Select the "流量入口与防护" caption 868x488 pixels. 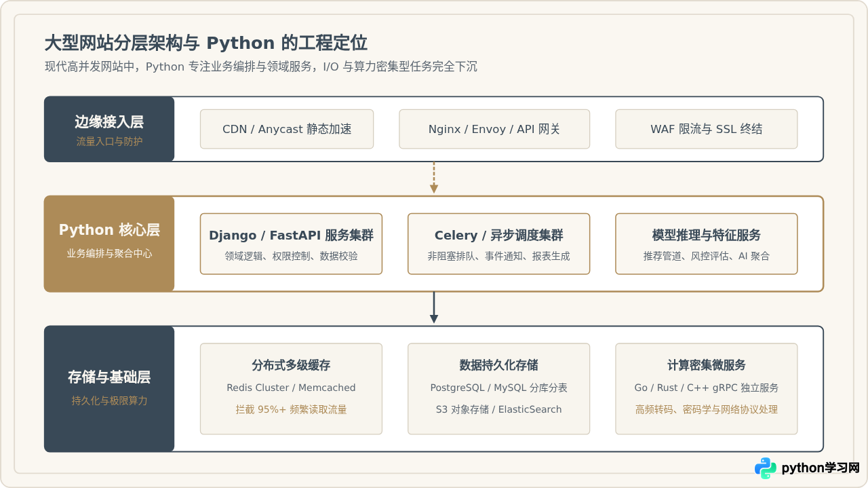[109, 142]
